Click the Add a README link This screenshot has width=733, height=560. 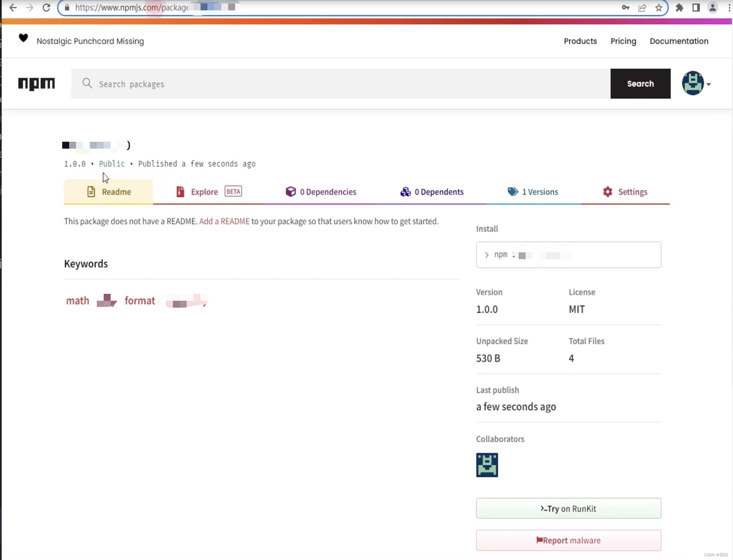pos(224,221)
